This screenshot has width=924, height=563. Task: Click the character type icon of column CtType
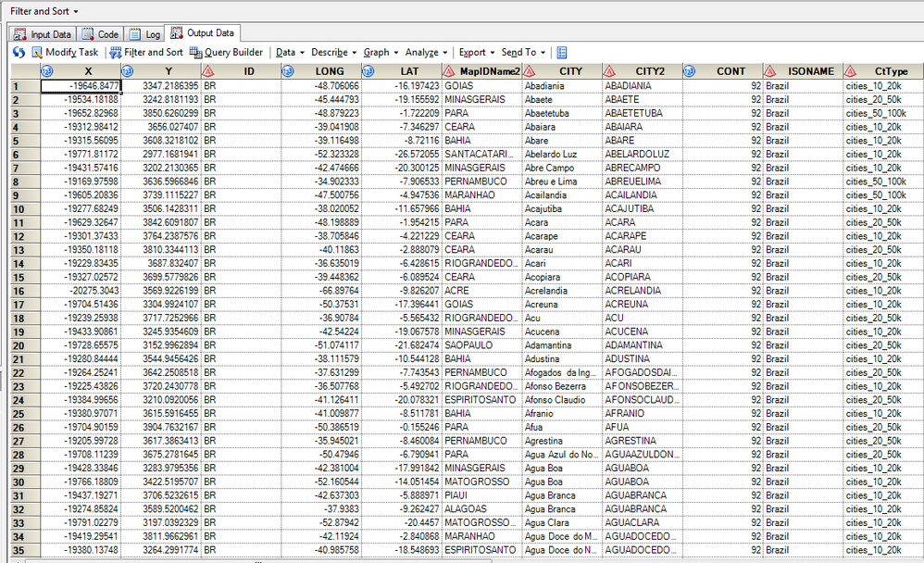tap(850, 71)
